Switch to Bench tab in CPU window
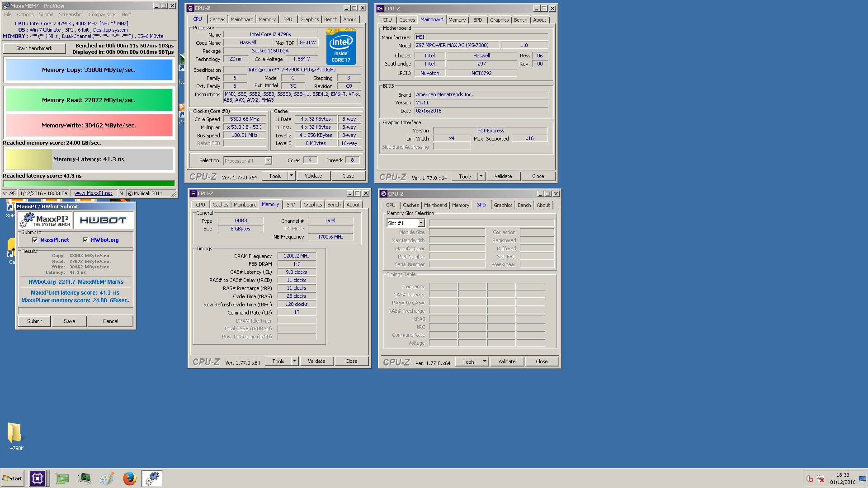 330,19
